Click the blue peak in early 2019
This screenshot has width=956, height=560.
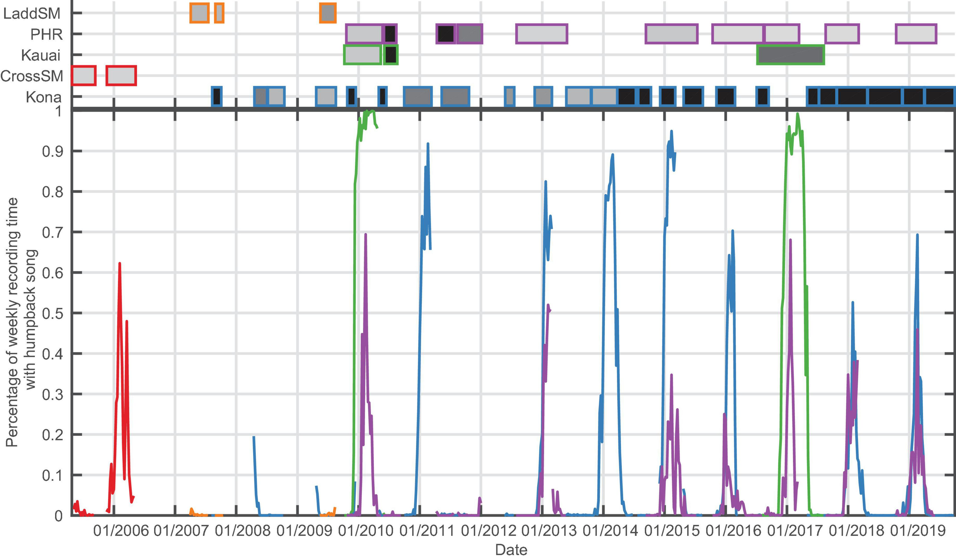(917, 236)
